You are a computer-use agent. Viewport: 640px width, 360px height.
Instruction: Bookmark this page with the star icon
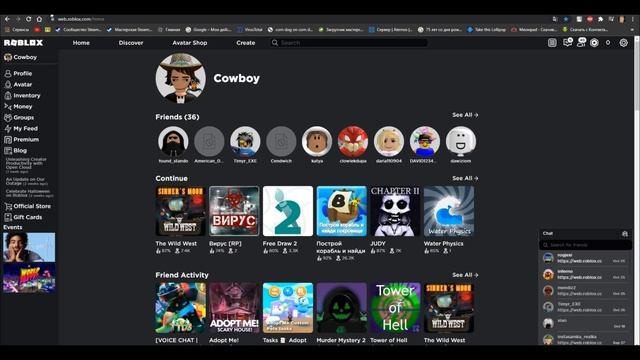pos(566,19)
